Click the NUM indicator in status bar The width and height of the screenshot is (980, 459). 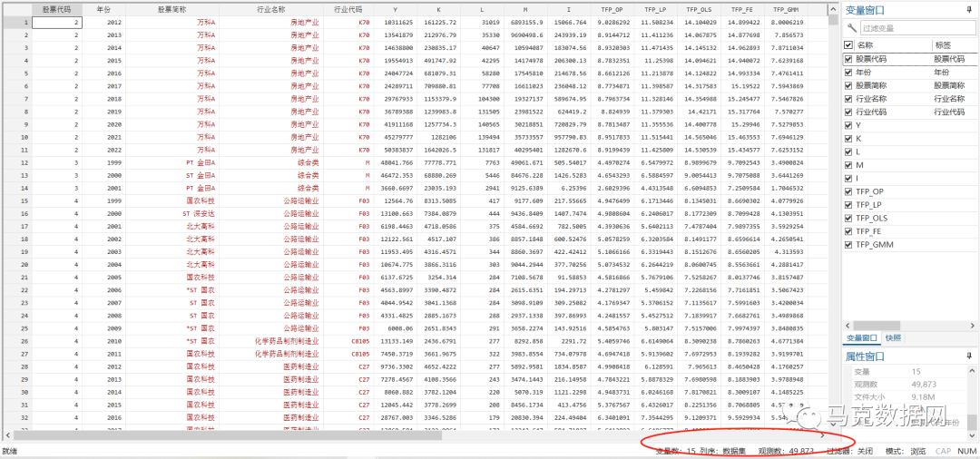click(x=966, y=451)
